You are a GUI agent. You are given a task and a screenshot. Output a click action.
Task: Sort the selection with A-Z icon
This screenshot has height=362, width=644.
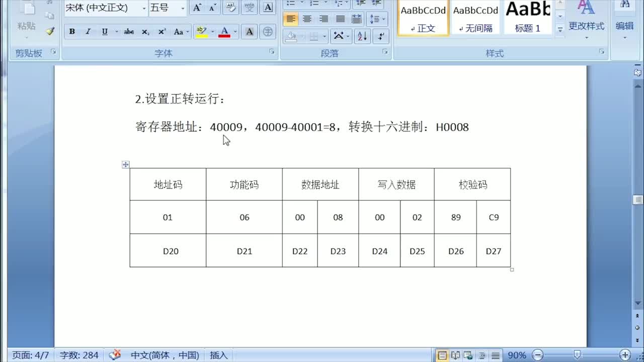point(361,36)
